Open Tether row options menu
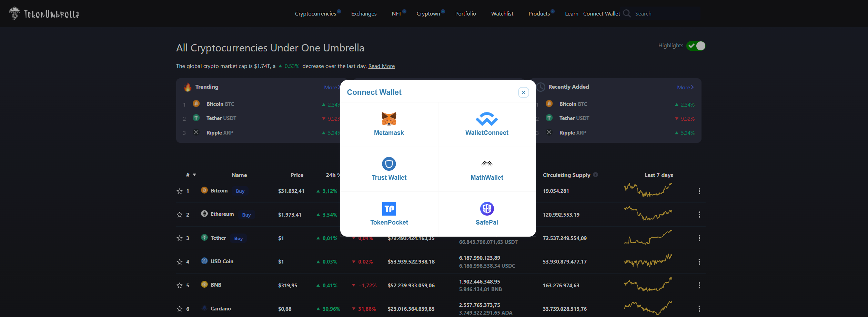This screenshot has height=317, width=868. [x=699, y=238]
